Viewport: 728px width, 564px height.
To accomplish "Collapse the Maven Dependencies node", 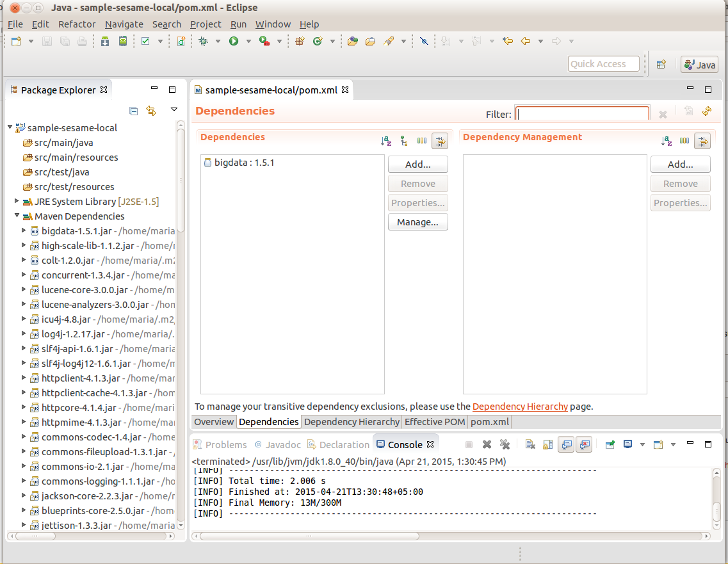I will click(x=17, y=215).
